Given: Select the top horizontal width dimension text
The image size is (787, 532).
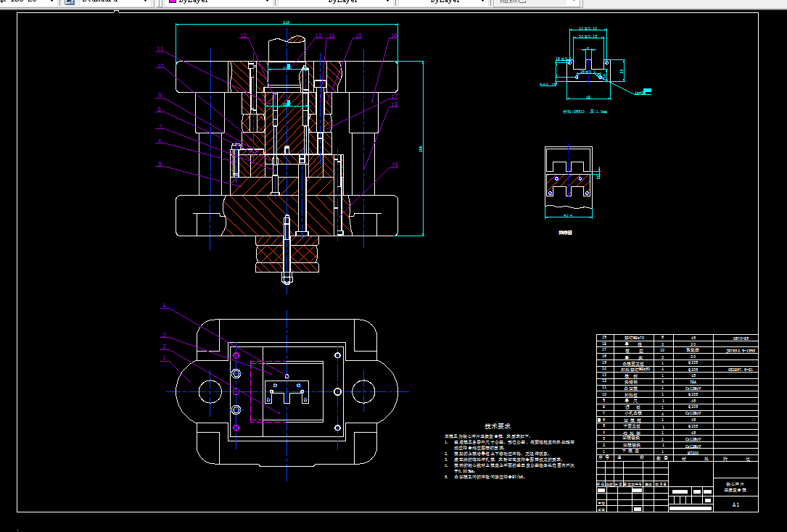Looking at the screenshot, I should (287, 22).
